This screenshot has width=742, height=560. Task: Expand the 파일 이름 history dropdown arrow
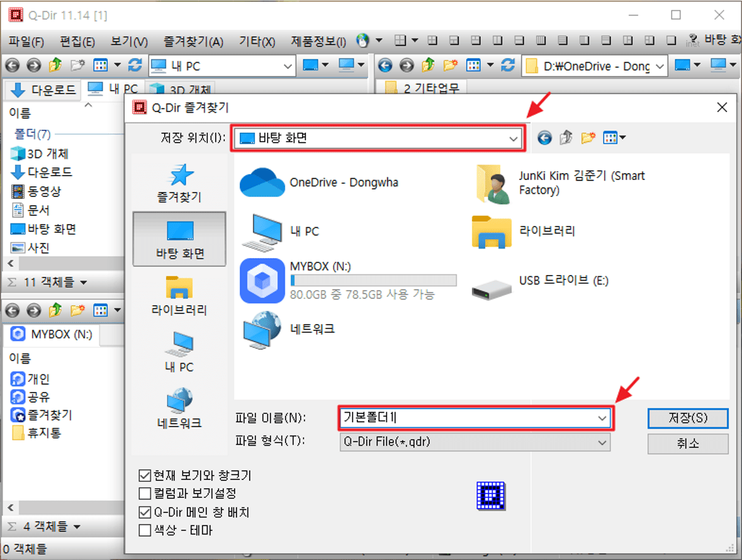(x=602, y=418)
